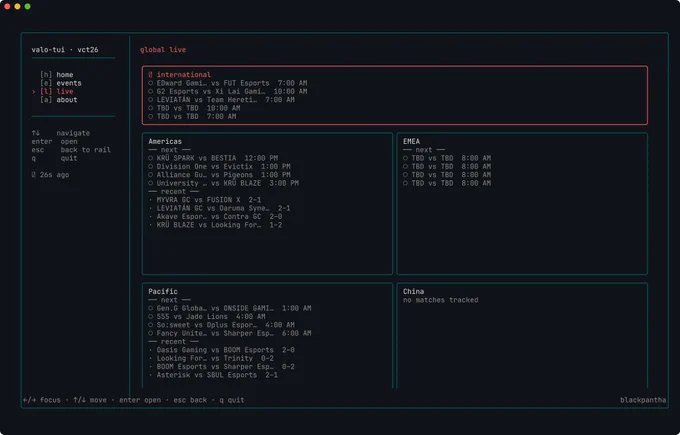Click the next divider in Americas panel
This screenshot has height=435, width=680.
(169, 150)
